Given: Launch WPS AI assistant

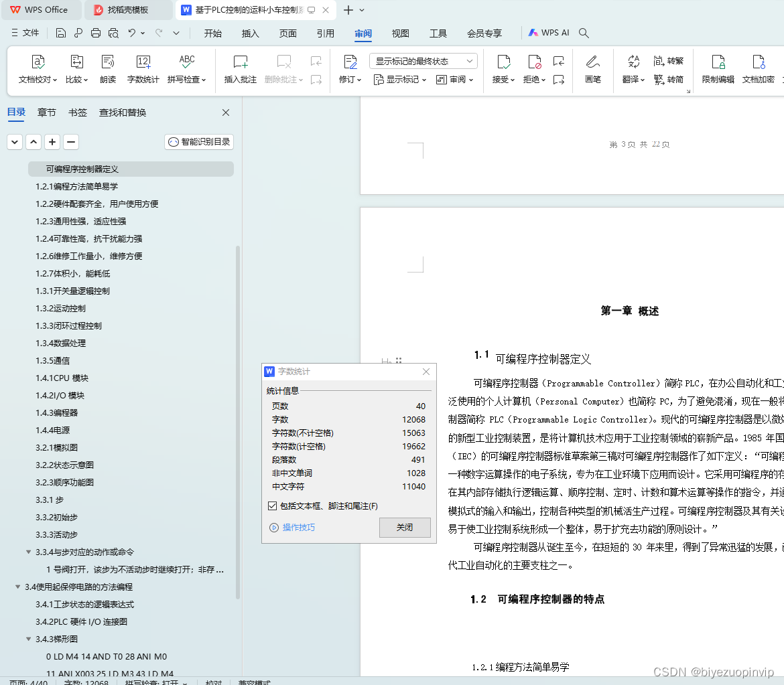Looking at the screenshot, I should click(549, 33).
